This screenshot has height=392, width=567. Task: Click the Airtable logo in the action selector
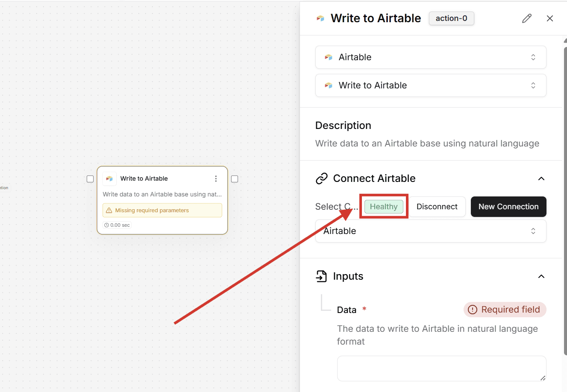pyautogui.click(x=329, y=85)
